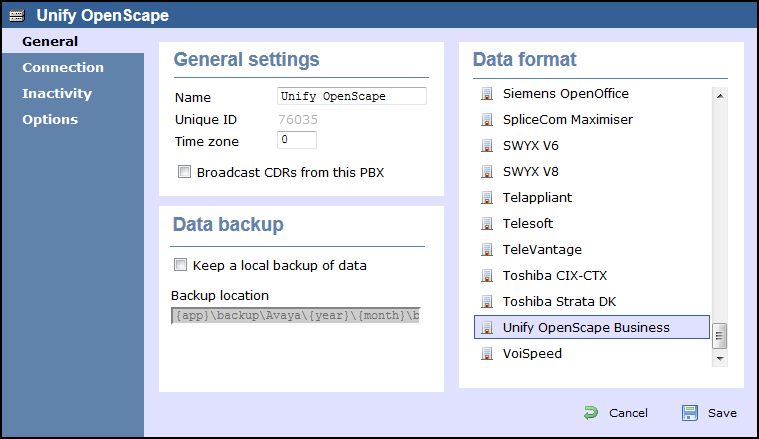Click the PBX icon in title bar
The image size is (759, 439).
17,15
